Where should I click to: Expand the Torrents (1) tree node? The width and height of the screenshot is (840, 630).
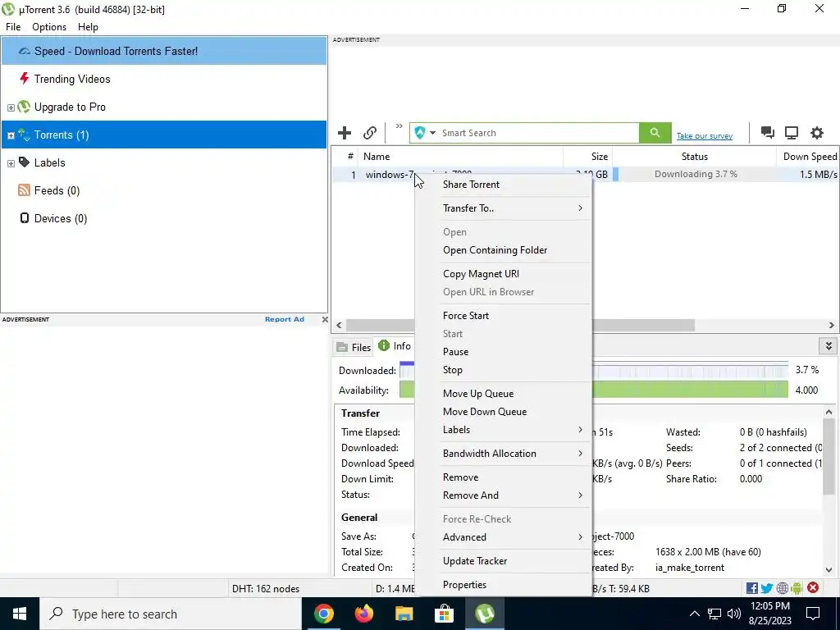coord(11,135)
